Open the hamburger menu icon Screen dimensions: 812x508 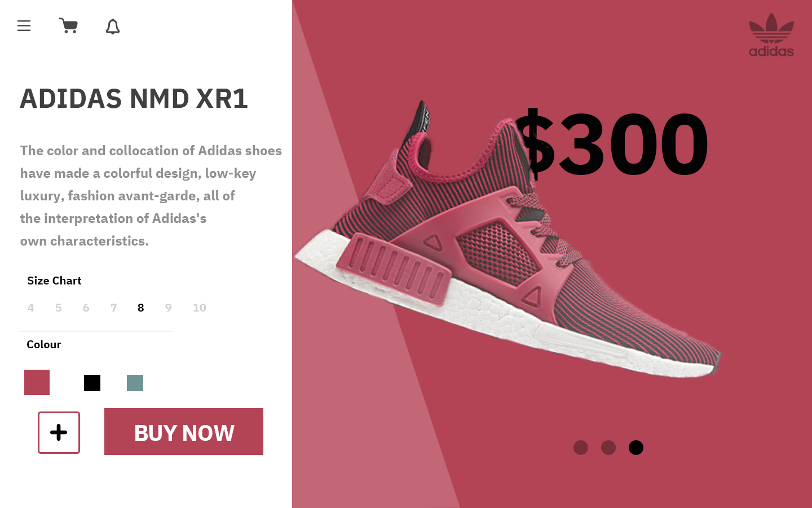click(24, 26)
